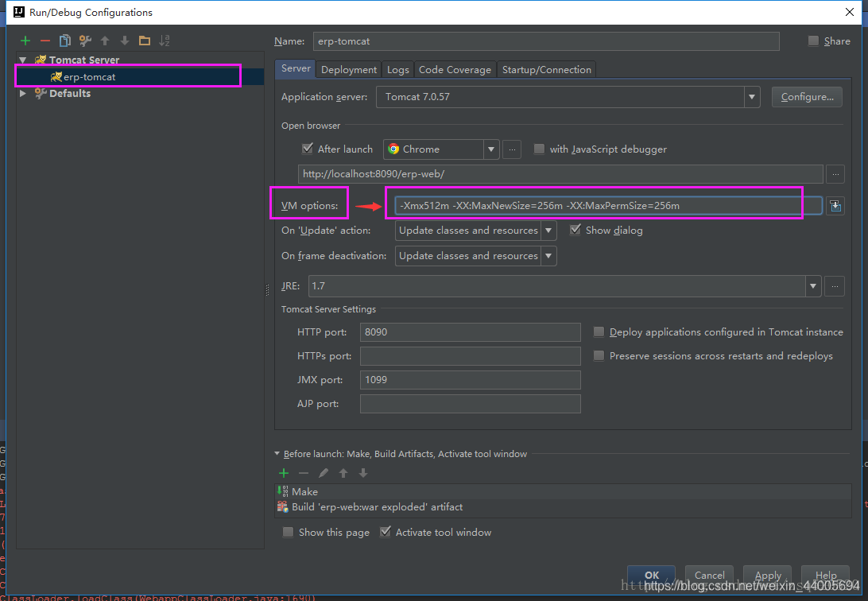Open the Application server dropdown
Screen dimensions: 868x601
(x=751, y=97)
